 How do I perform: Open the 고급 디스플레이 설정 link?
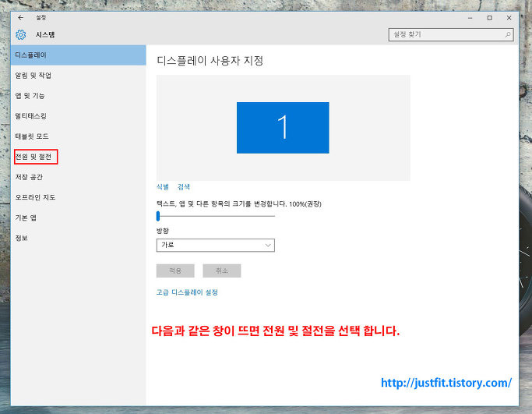pos(187,292)
